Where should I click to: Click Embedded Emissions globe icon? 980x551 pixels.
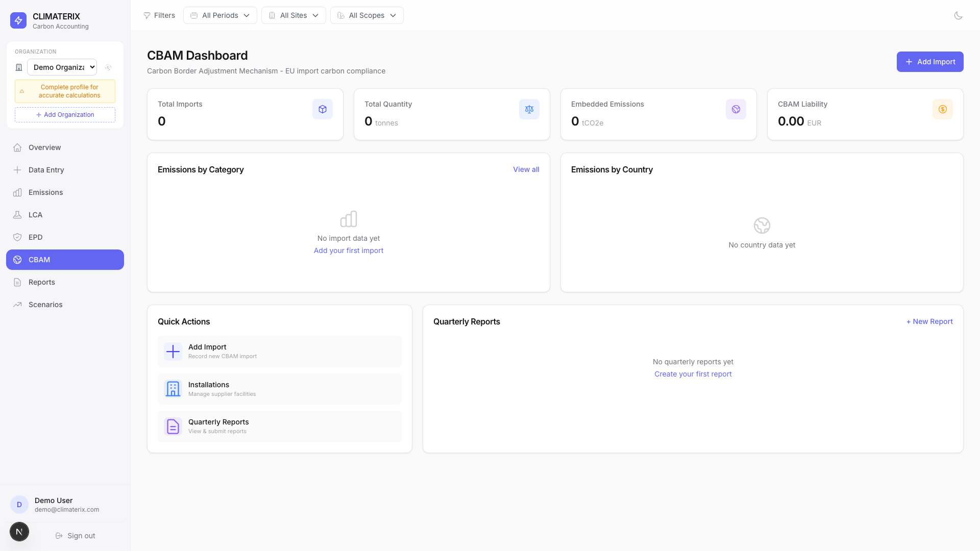click(736, 109)
